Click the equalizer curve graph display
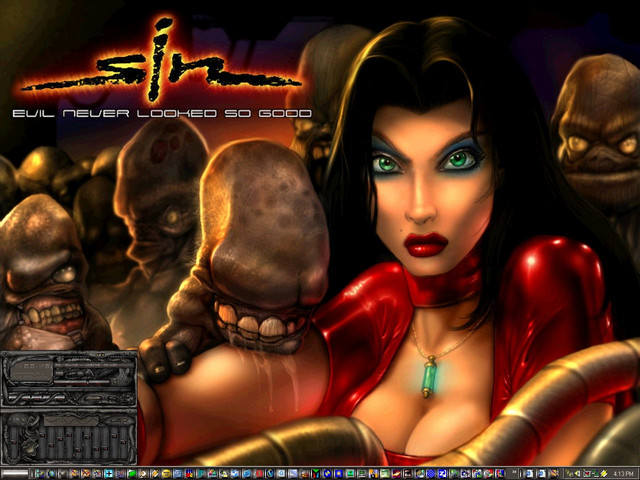This screenshot has width=640, height=480. click(x=71, y=421)
